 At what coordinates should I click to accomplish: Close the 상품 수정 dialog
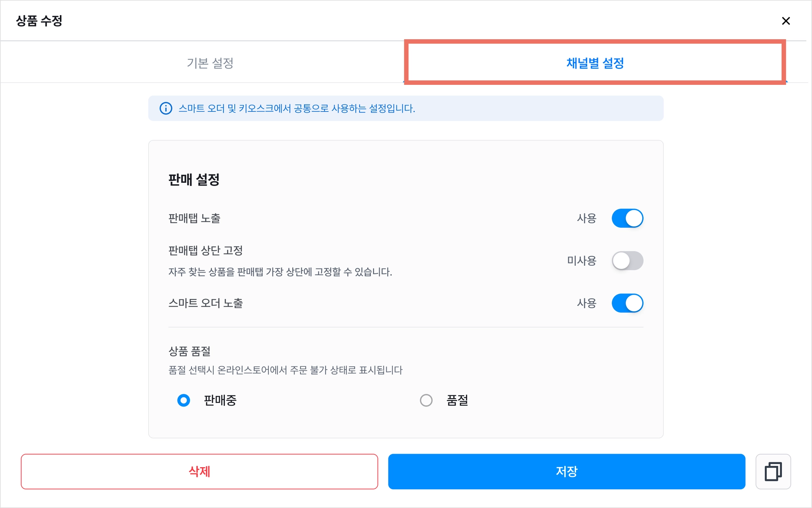pyautogui.click(x=785, y=21)
